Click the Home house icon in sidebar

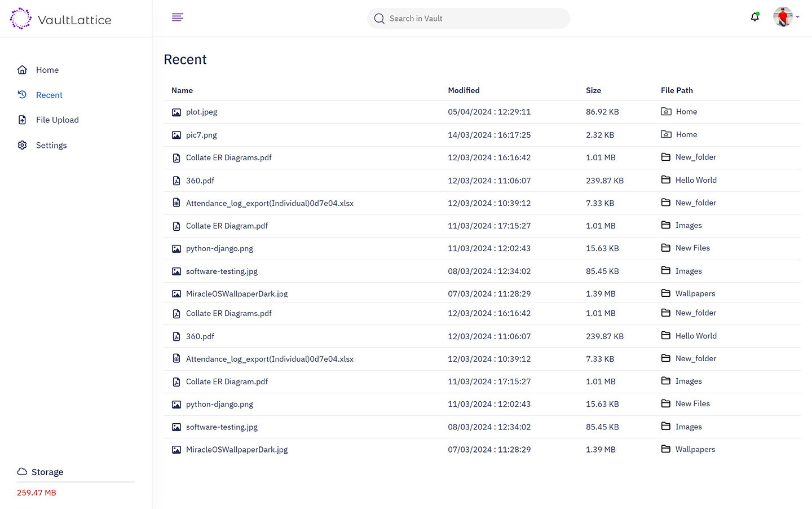click(22, 70)
